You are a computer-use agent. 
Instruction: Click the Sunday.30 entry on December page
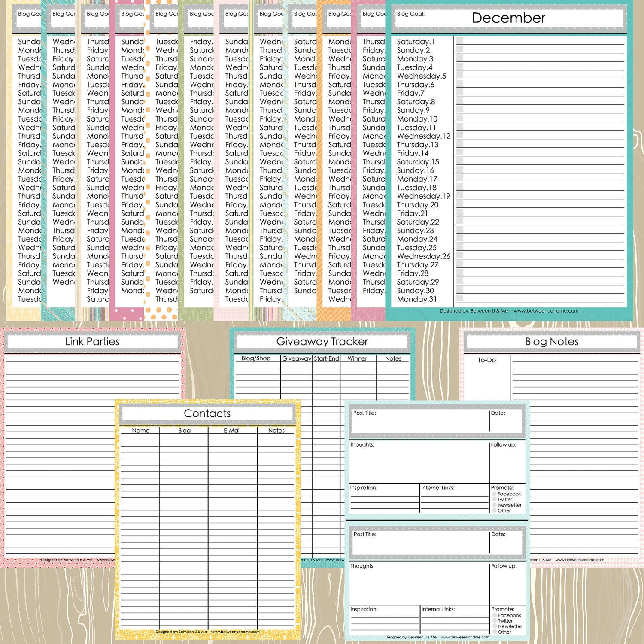(x=415, y=291)
